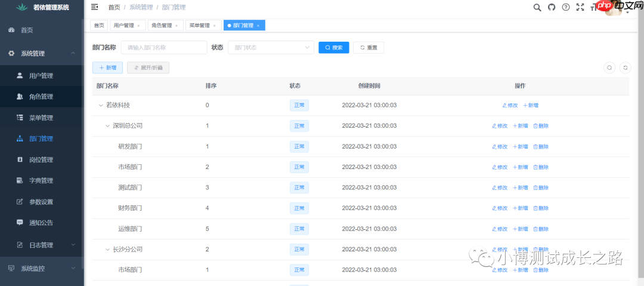The width and height of the screenshot is (644, 286).
Task: Click the 展开/折叠 button
Action: tap(148, 68)
